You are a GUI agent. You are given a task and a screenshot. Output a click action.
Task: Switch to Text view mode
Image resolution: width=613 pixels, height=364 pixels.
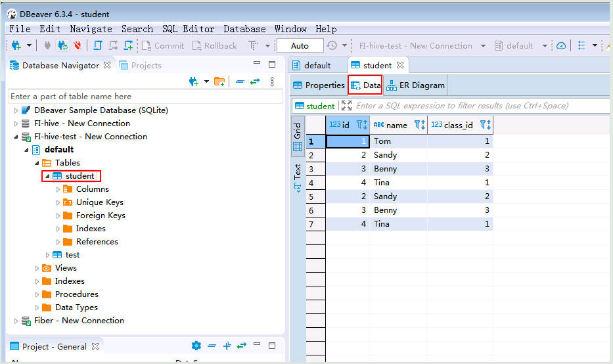click(x=298, y=178)
